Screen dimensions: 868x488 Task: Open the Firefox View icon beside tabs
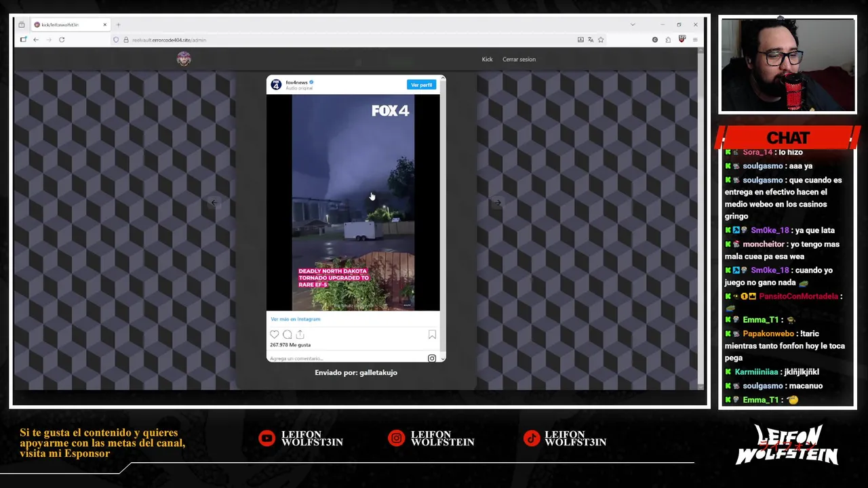pyautogui.click(x=22, y=24)
